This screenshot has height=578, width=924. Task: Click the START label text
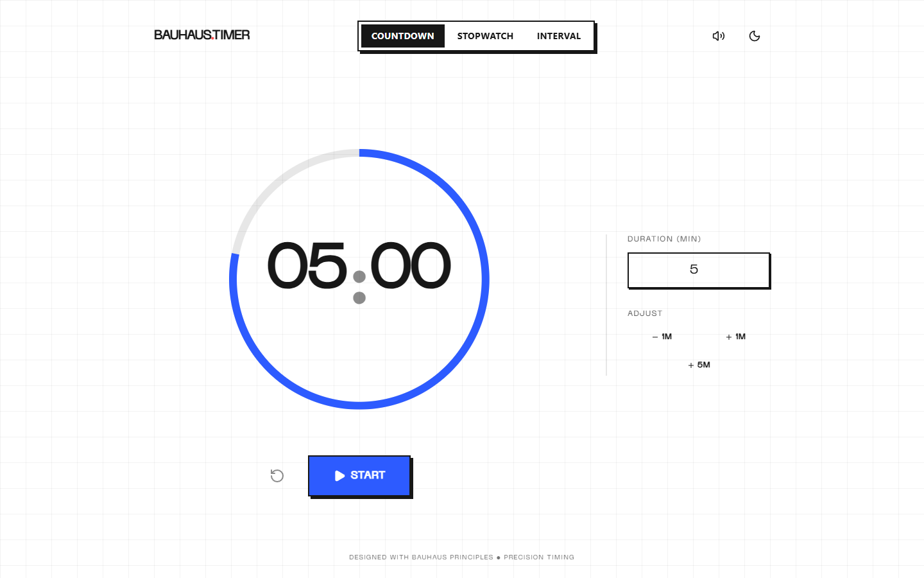pyautogui.click(x=368, y=475)
